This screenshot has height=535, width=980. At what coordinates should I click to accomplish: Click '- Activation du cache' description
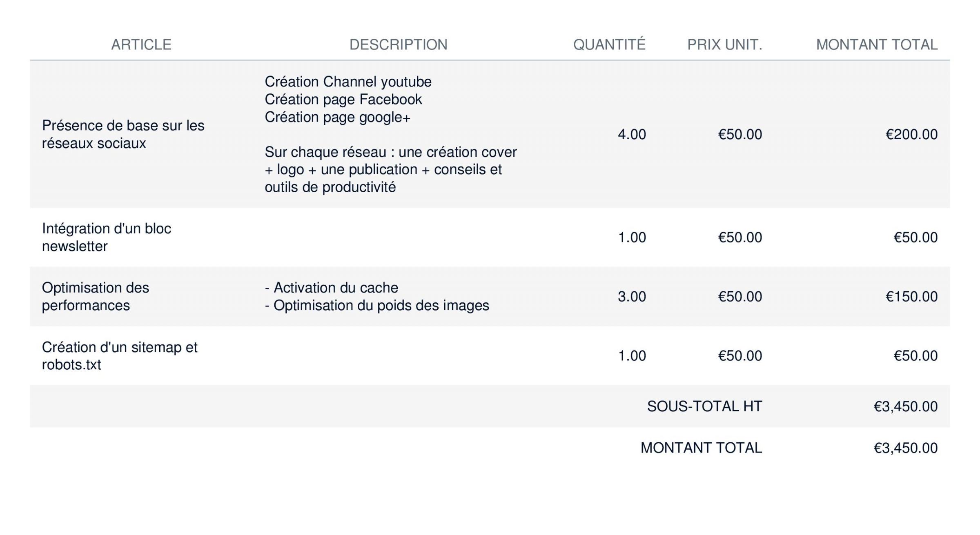tap(331, 288)
